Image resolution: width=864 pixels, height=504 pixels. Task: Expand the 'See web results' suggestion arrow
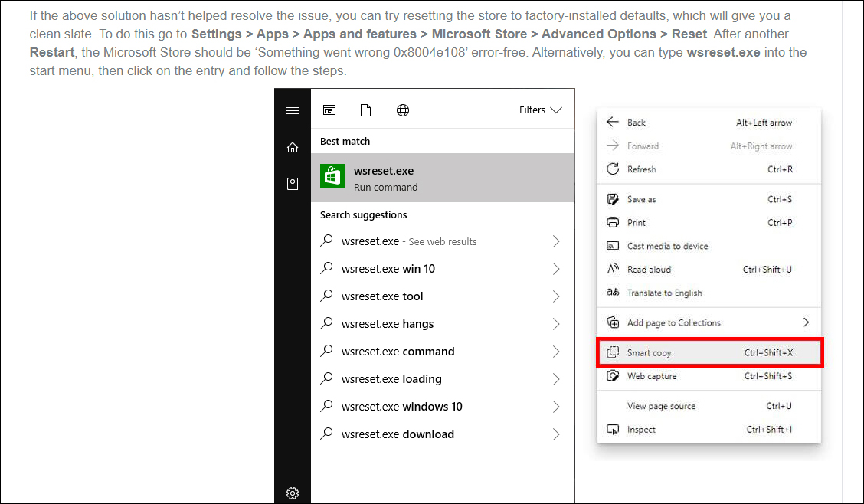[x=556, y=241]
